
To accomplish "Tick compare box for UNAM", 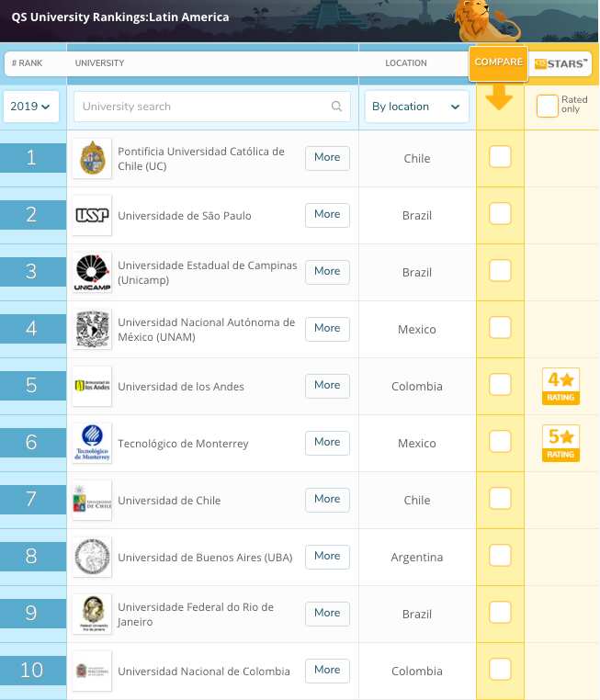I will pos(500,328).
